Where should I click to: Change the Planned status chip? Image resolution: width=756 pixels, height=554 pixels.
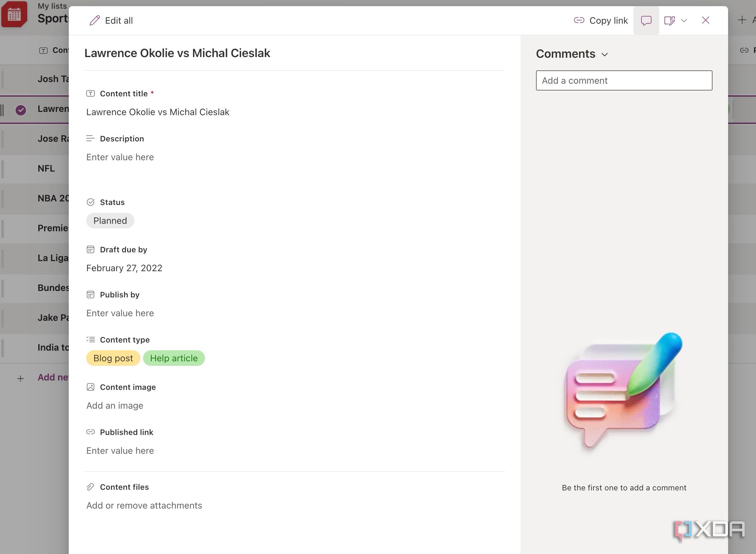(x=110, y=220)
